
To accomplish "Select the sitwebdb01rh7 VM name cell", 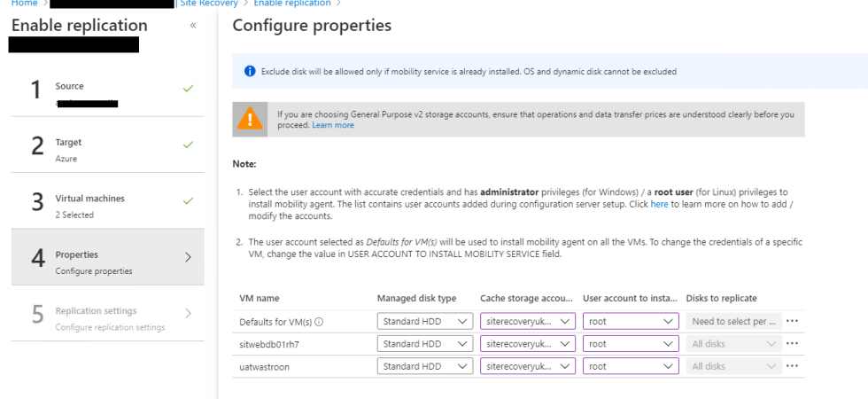I will (271, 344).
